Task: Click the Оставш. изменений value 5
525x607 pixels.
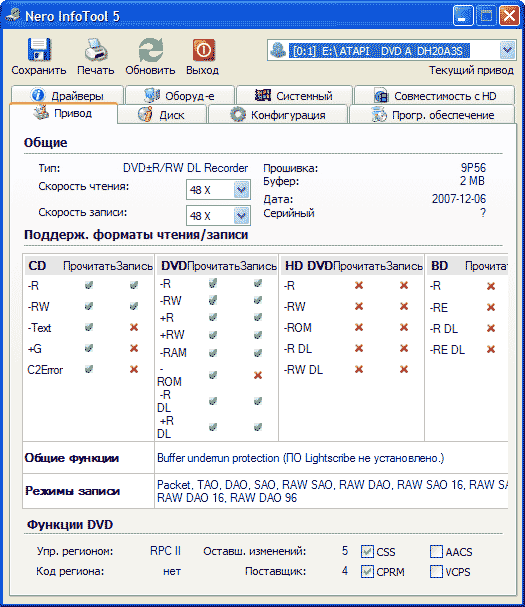Action: click(x=345, y=551)
